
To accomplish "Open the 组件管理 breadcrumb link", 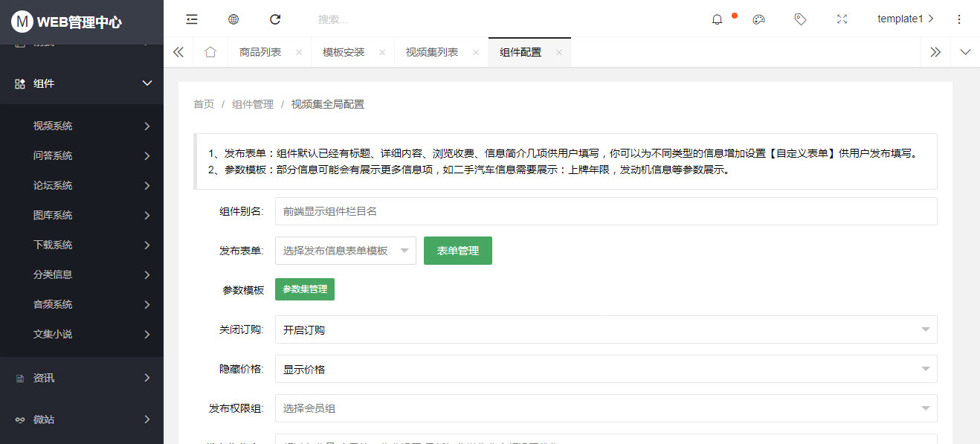I will coord(253,104).
